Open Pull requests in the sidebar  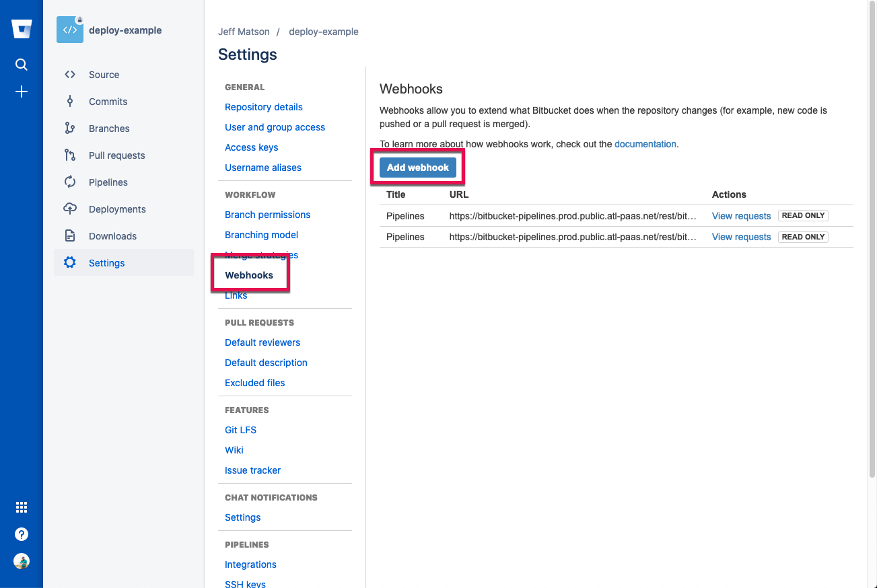[116, 155]
